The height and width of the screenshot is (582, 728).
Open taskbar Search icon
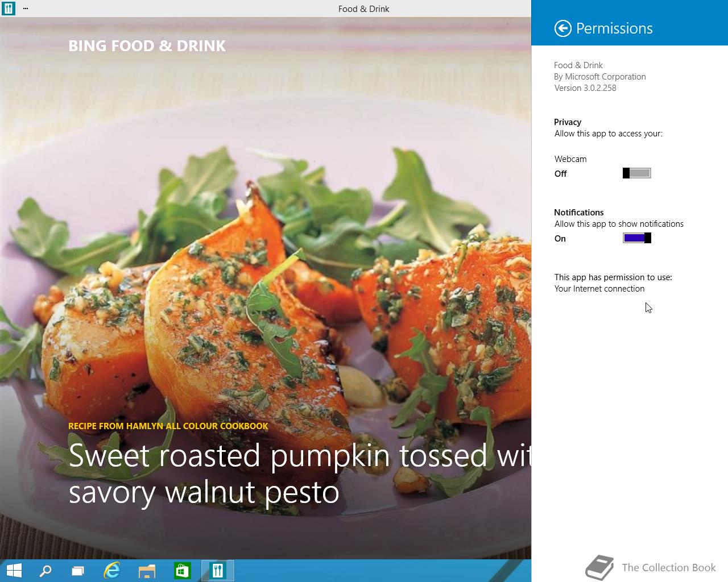click(45, 571)
